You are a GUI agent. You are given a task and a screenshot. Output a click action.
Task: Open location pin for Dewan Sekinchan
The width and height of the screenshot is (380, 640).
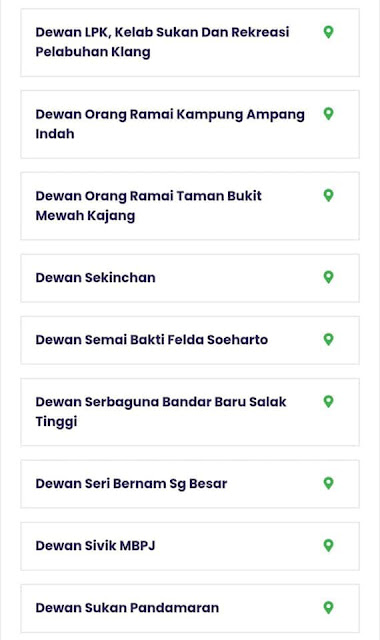pyautogui.click(x=328, y=277)
